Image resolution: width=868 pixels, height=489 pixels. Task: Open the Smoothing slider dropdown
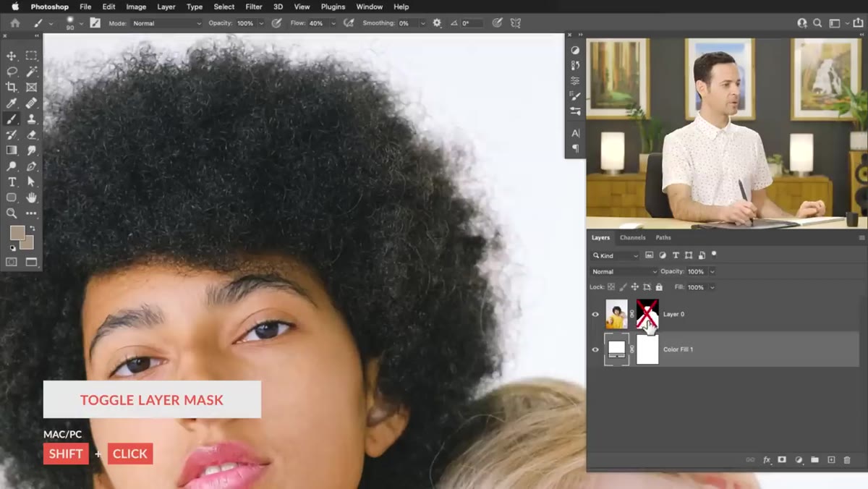point(422,23)
